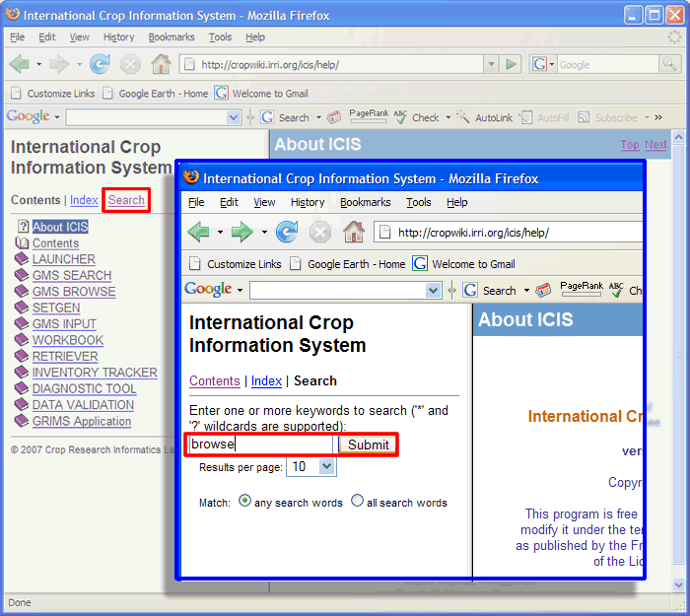Image resolution: width=690 pixels, height=616 pixels.
Task: Open the Check options dropdown arrow in main toolbar
Action: 448,117
